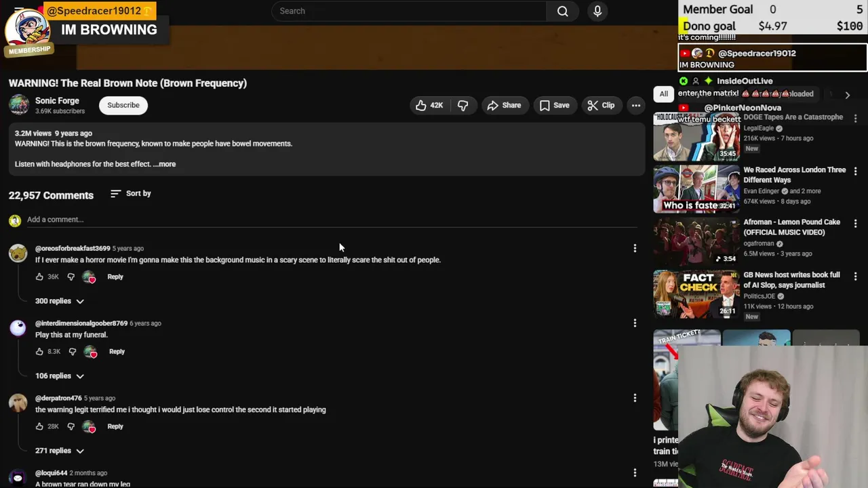
Task: Open DOGE Tapes video thumbnail
Action: 696,137
